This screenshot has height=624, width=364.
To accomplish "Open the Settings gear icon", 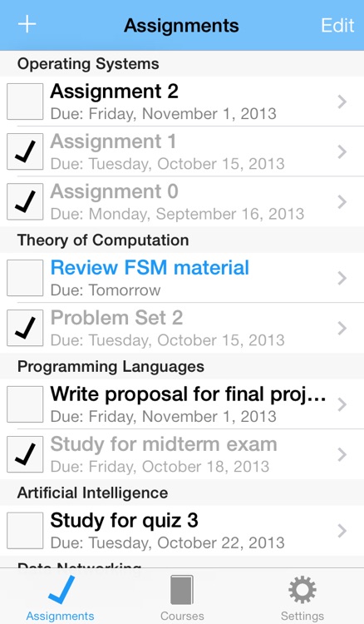I will pyautogui.click(x=302, y=590).
